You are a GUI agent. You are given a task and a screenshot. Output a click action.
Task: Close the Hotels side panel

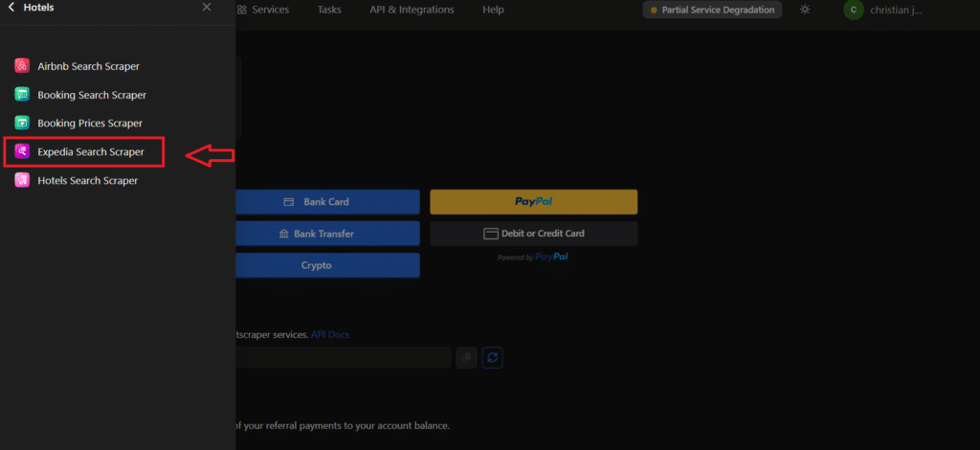pyautogui.click(x=207, y=8)
